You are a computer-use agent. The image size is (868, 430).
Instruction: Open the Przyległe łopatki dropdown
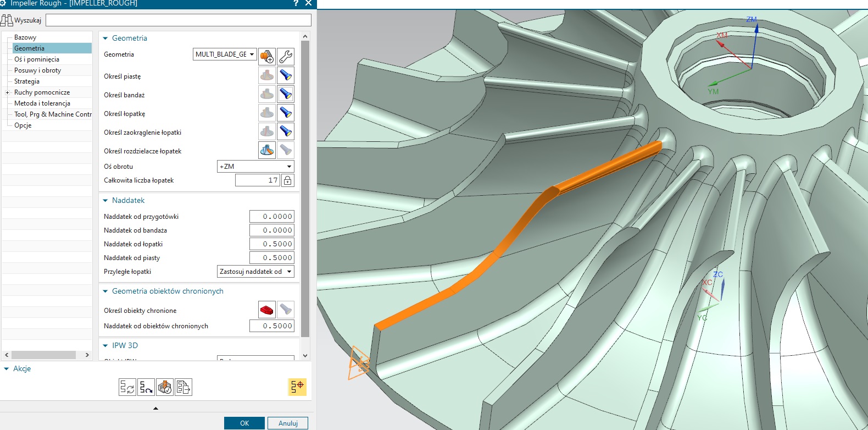coord(255,271)
